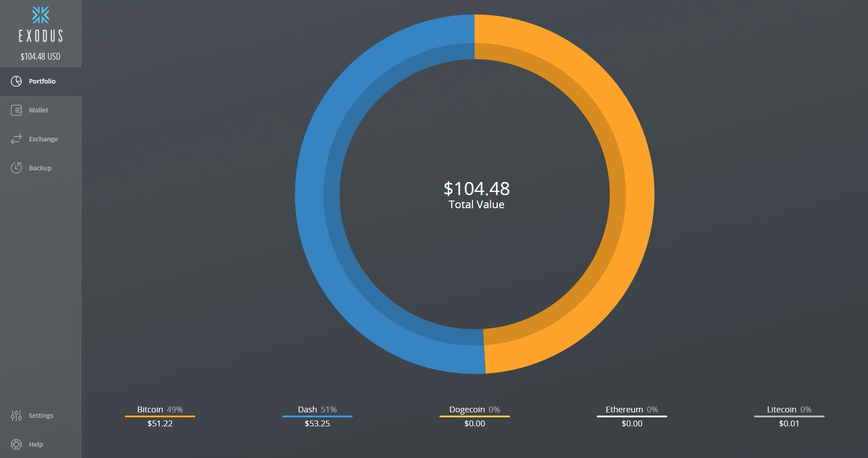The width and height of the screenshot is (868, 458).
Task: Click the Portfolio pie chart icon
Action: (x=16, y=81)
